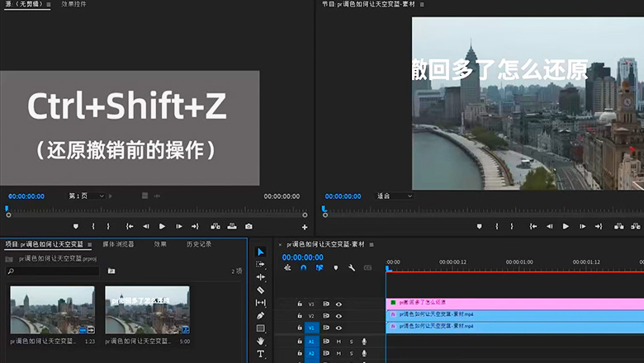
Task: Toggle Linked Selection in timeline
Action: [320, 268]
